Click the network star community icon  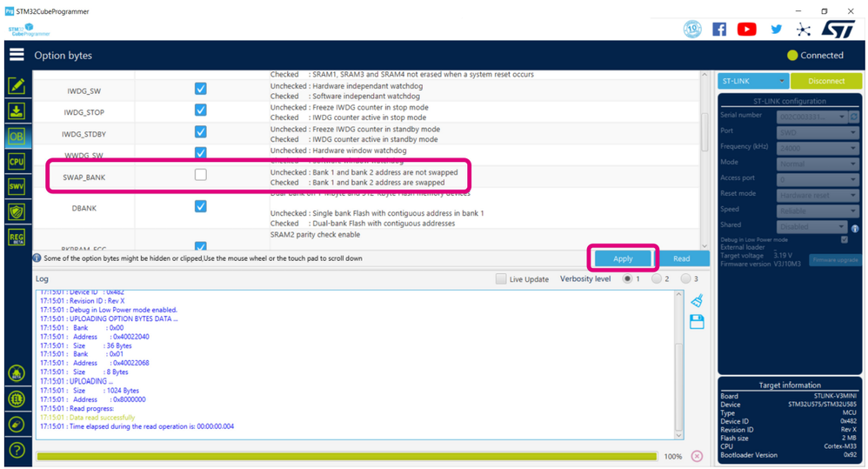point(804,30)
